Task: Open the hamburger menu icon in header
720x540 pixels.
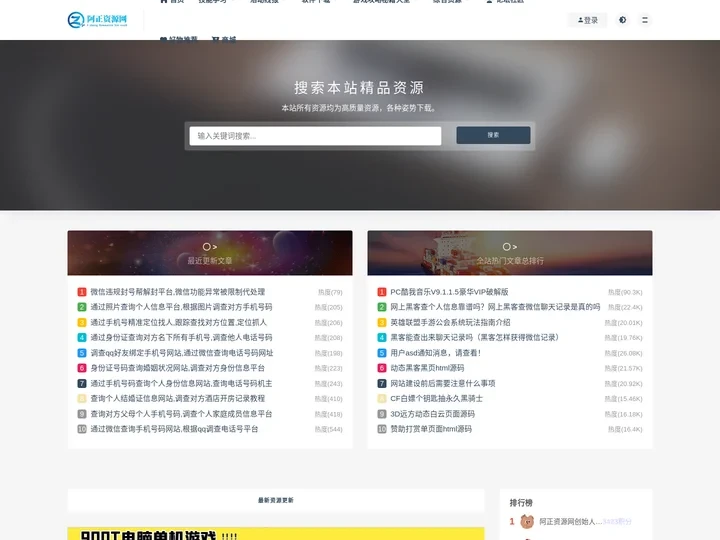Action: [645, 20]
